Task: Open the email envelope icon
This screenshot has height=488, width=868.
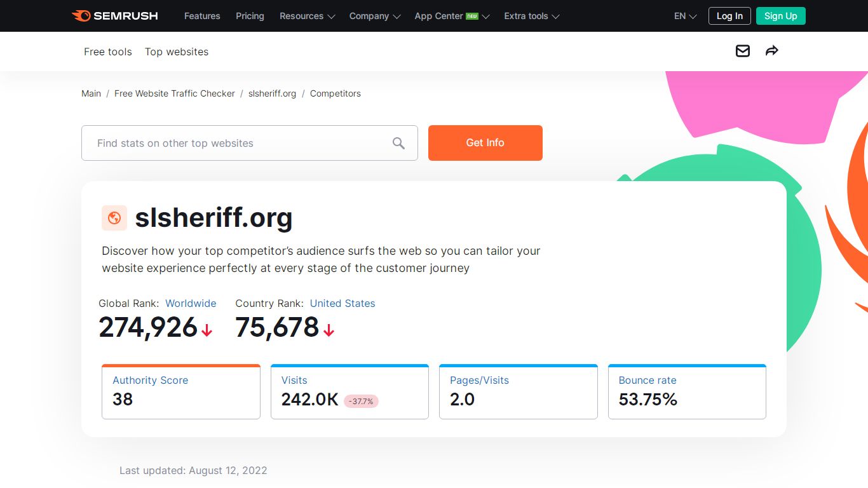Action: tap(743, 51)
